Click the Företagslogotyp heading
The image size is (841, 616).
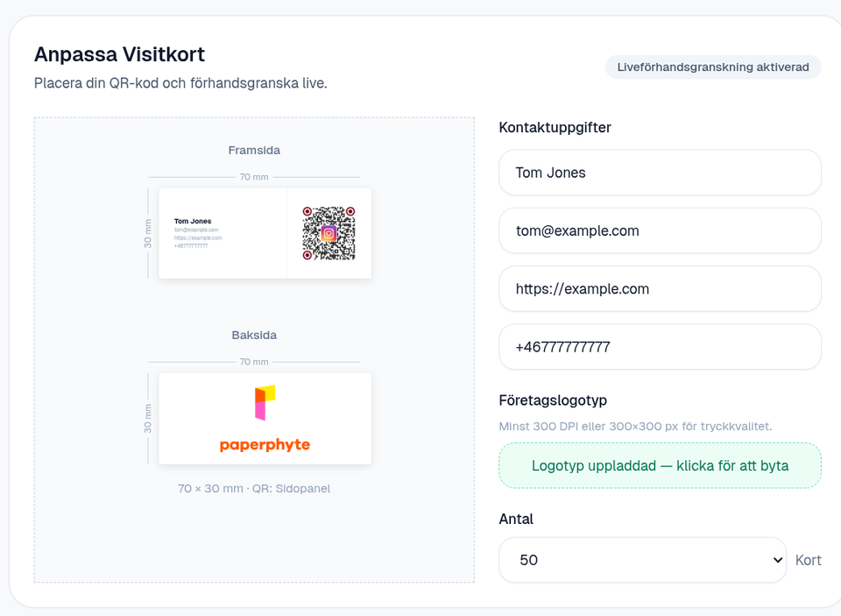553,400
